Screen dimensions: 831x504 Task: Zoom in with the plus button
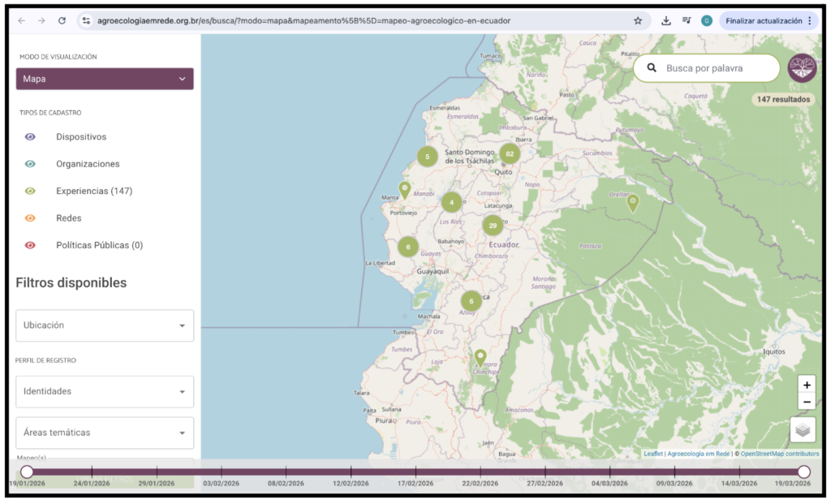[x=806, y=385]
